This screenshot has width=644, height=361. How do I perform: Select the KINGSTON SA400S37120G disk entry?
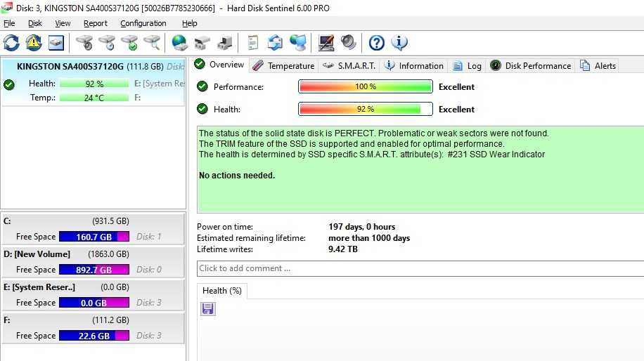click(94, 82)
